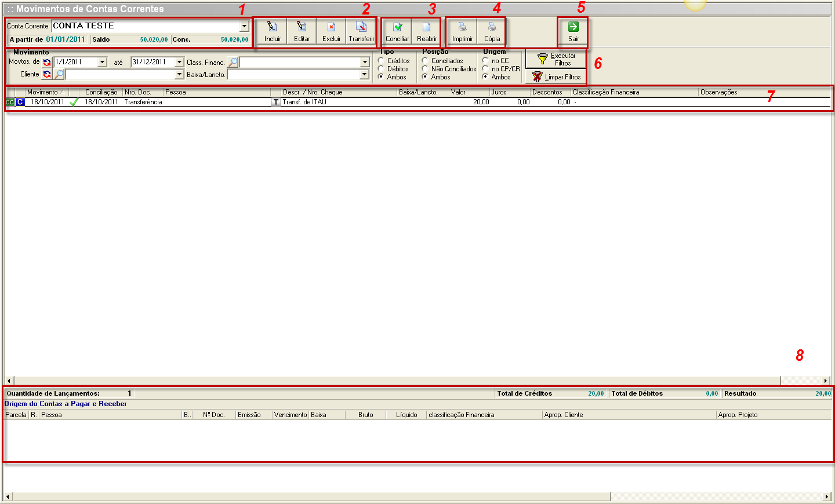Select the Créditos type option
This screenshot has height=504, width=835.
point(381,61)
